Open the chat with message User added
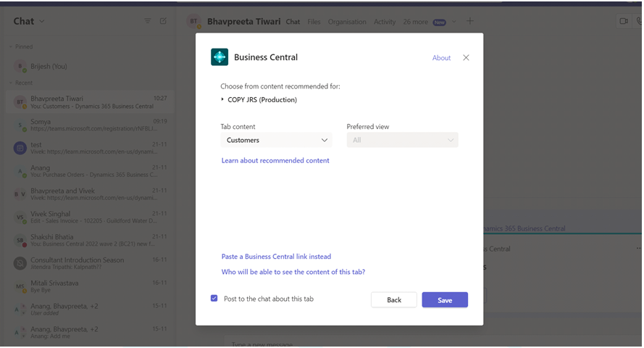Image resolution: width=644 pixels, height=348 pixels. [x=91, y=310]
